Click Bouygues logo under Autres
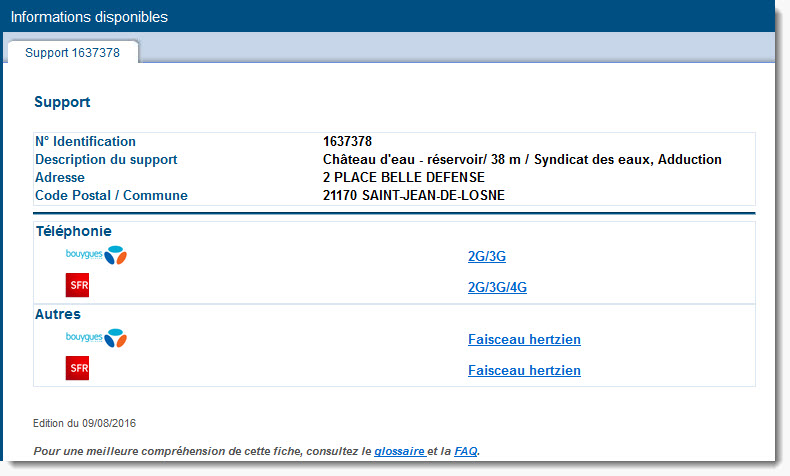Viewport: 790px width, 476px height. tap(96, 338)
